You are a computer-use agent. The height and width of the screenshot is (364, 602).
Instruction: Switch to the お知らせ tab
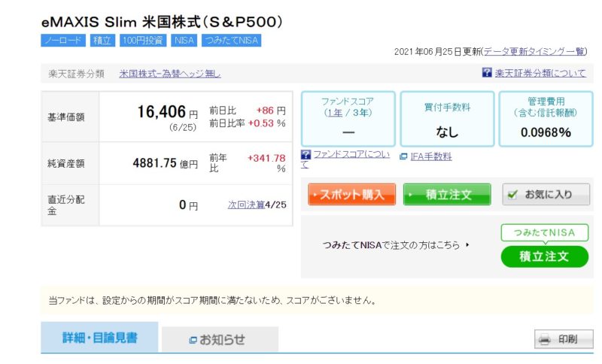tap(220, 340)
